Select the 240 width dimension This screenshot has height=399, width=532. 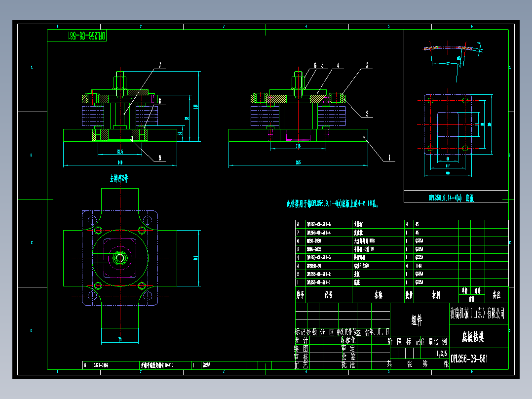pos(120,162)
